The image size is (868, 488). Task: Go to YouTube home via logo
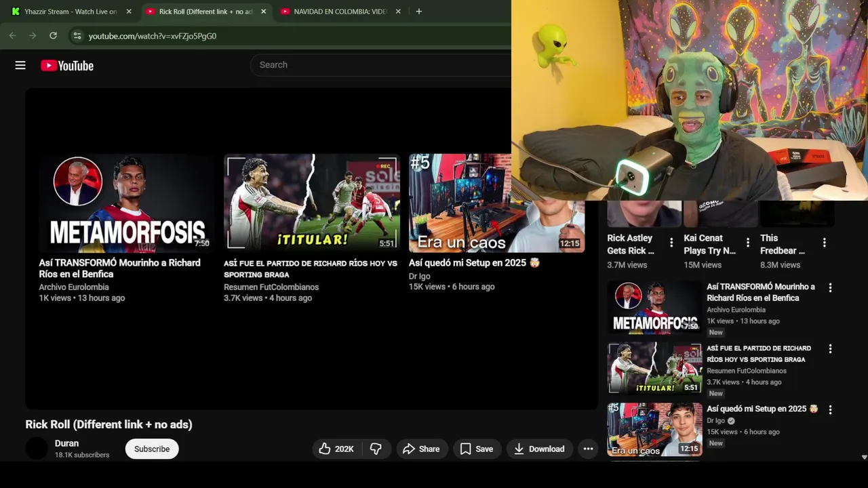(x=66, y=66)
